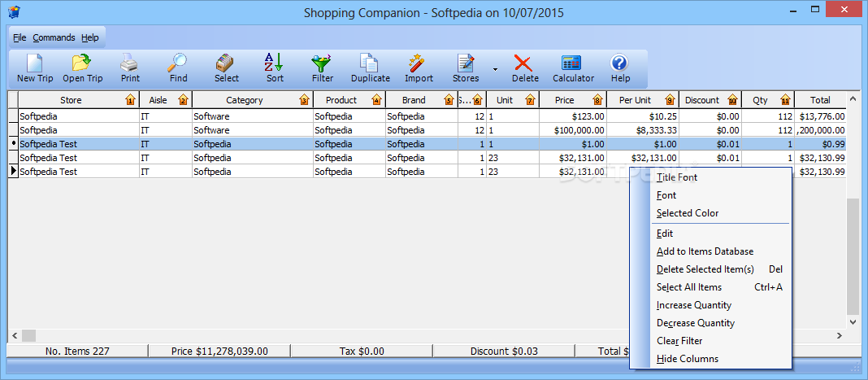Click the $10.25 per unit cell
This screenshot has height=380, width=868.
(x=642, y=116)
